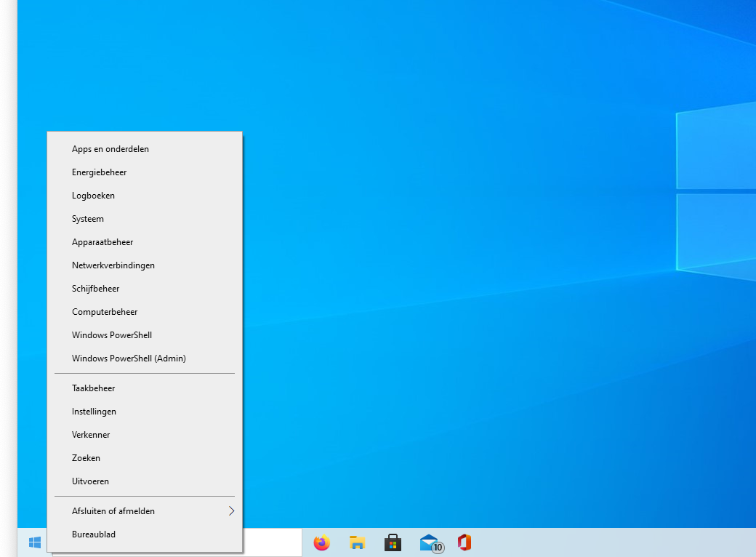Expand the Afsluiten of afmelden submenu arrow
Screen dimensions: 756x557
point(231,511)
